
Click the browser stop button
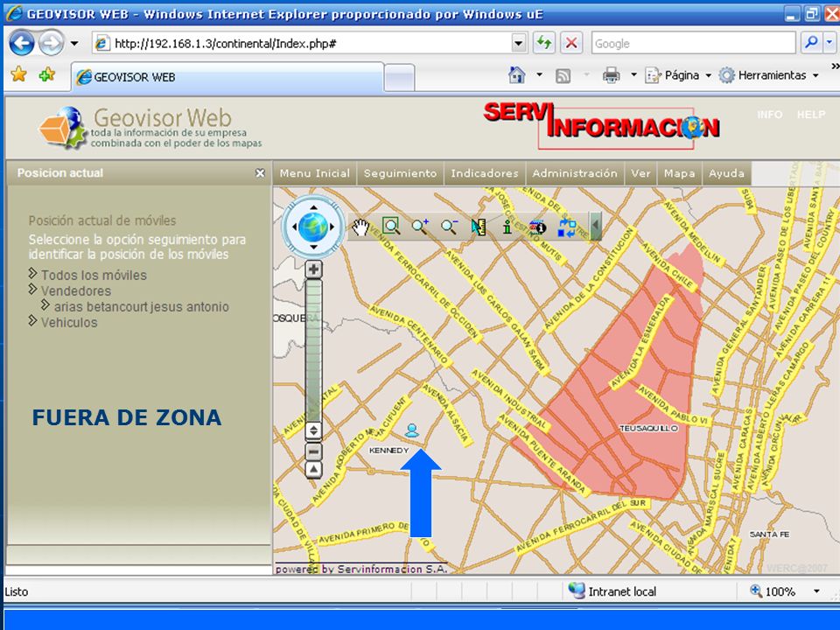point(571,43)
